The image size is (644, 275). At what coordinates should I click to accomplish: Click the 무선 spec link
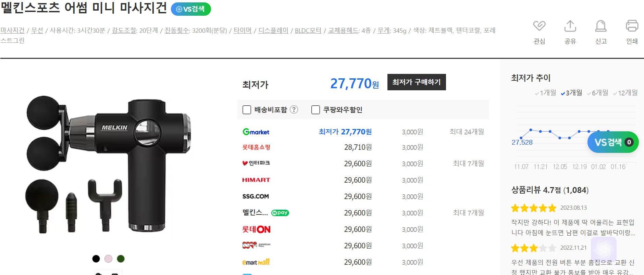pyautogui.click(x=37, y=30)
